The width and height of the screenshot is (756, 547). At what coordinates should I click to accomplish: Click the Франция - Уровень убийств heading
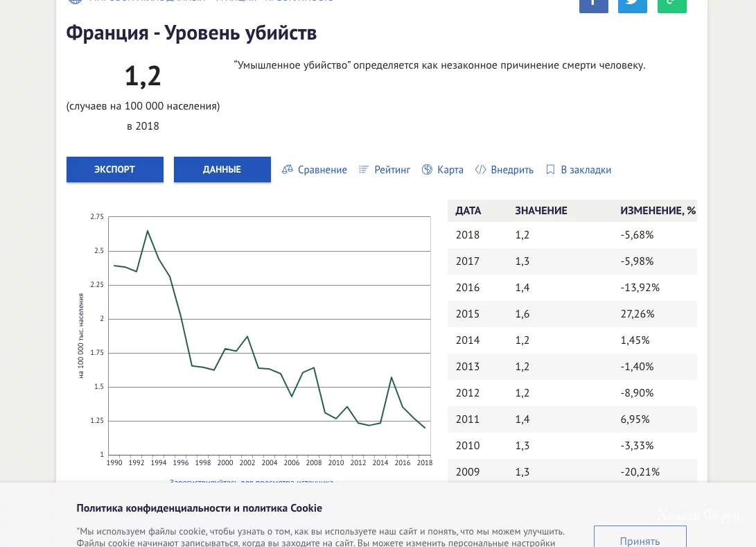click(191, 33)
